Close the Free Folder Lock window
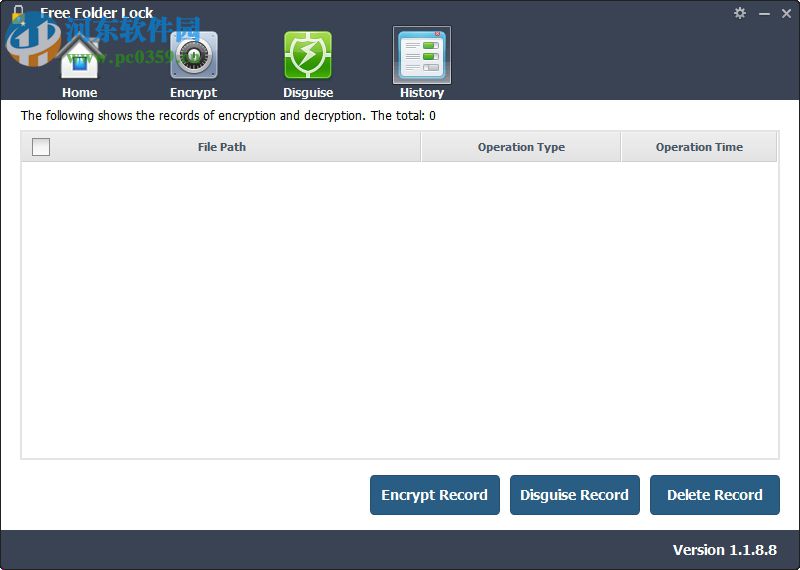 [x=786, y=14]
